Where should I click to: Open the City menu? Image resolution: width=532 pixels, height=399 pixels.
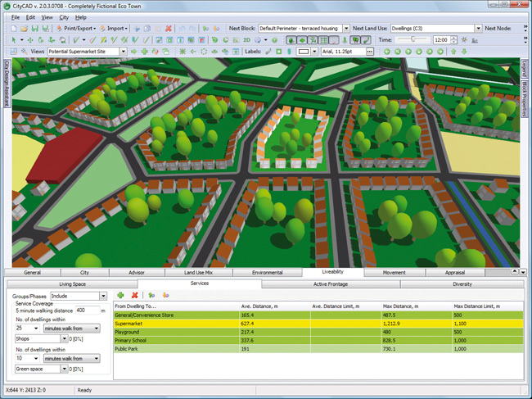[63, 17]
